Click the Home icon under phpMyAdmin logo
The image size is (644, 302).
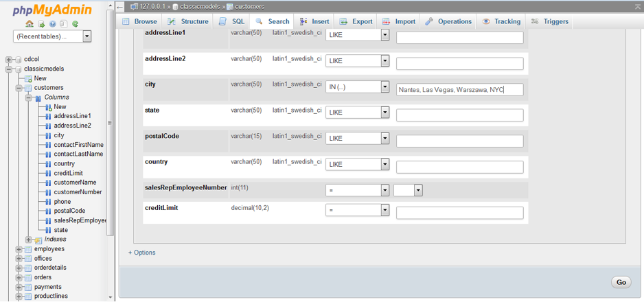click(x=30, y=24)
